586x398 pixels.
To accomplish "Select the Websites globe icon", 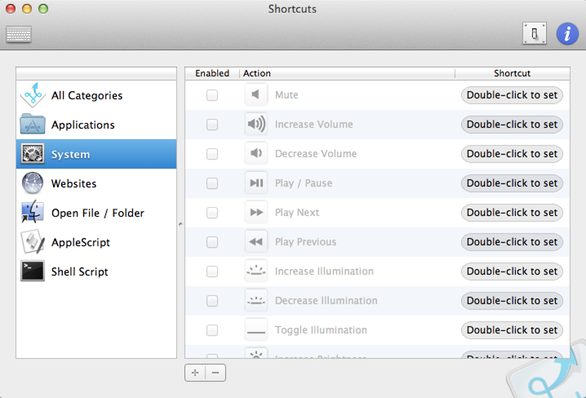I will pyautogui.click(x=33, y=183).
